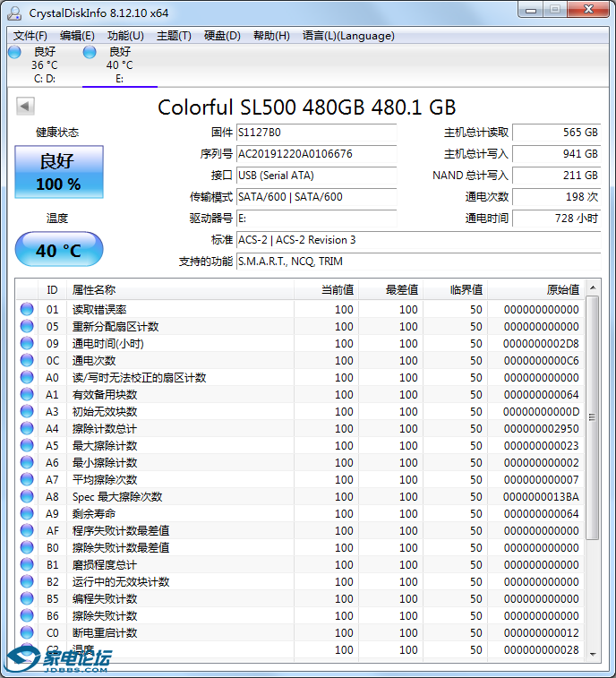The height and width of the screenshot is (678, 616).
Task: Click the 主机总计写入 value 941 GB
Action: (557, 154)
